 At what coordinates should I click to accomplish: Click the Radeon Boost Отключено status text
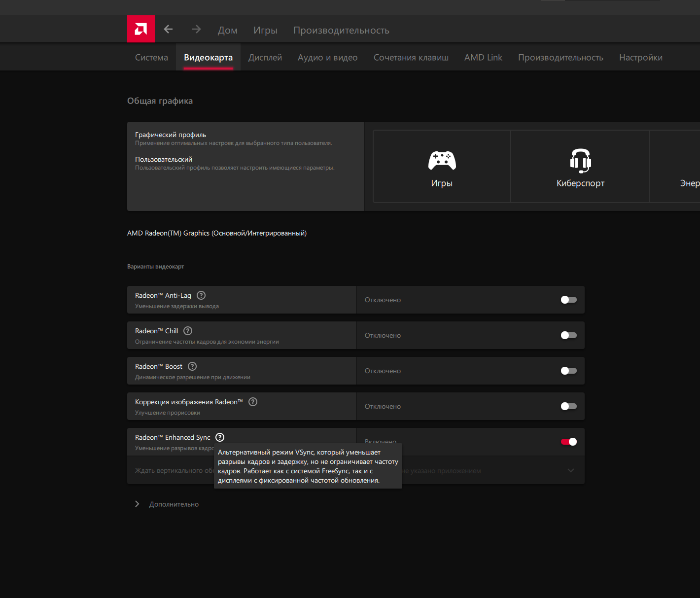[x=383, y=371]
